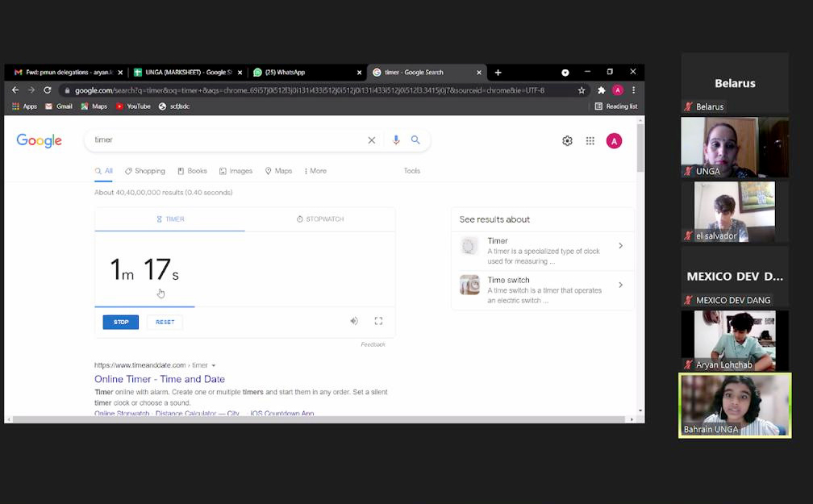Viewport: 813px width, 504px height.
Task: Stop the running timer
Action: click(121, 322)
